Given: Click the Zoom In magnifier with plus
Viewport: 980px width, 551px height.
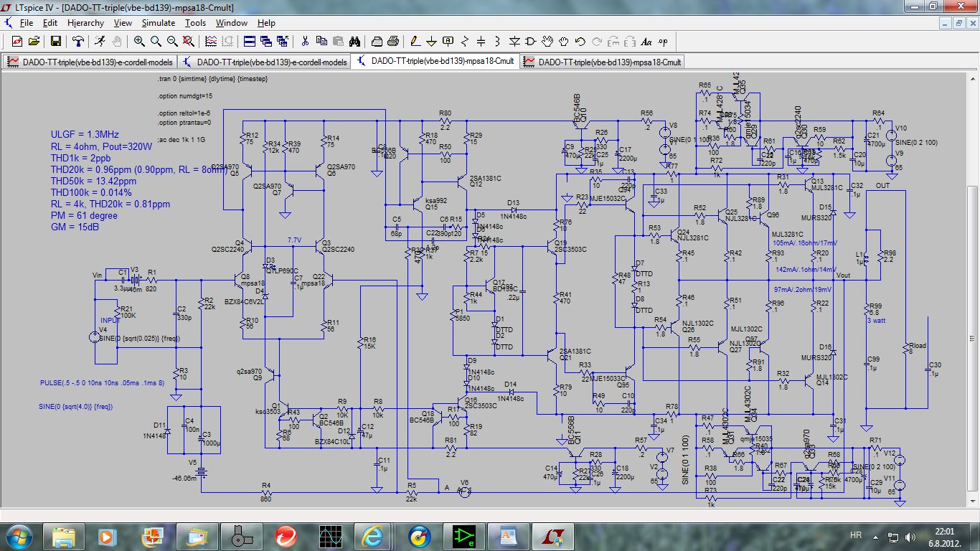Looking at the screenshot, I should click(139, 41).
